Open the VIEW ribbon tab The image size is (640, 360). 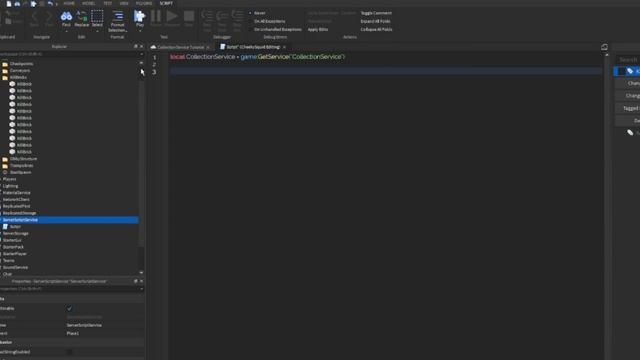coord(124,3)
